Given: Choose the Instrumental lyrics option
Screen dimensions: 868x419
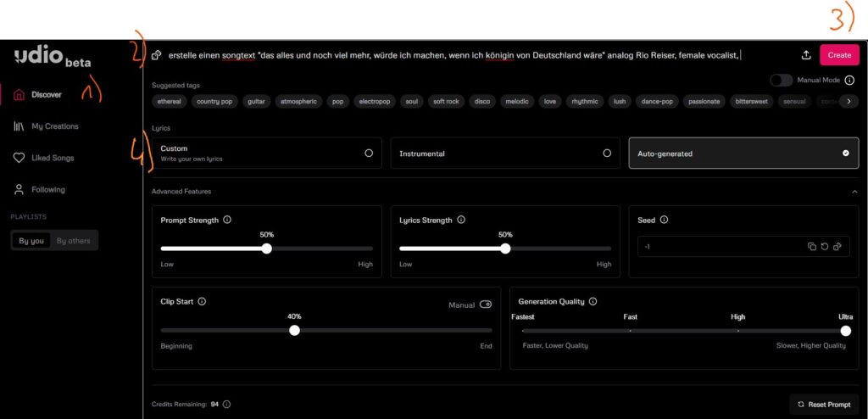Looking at the screenshot, I should click(504, 154).
